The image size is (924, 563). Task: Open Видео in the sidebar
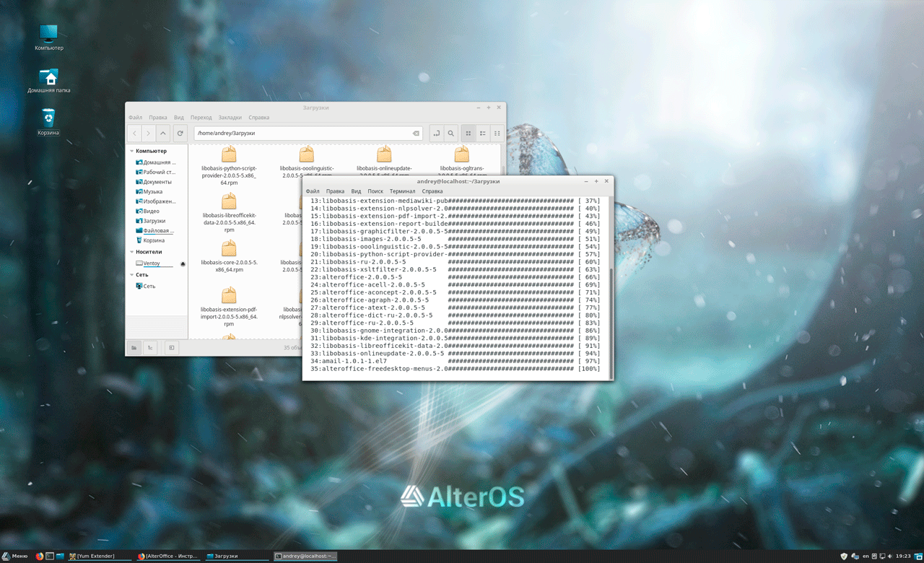[x=147, y=211]
